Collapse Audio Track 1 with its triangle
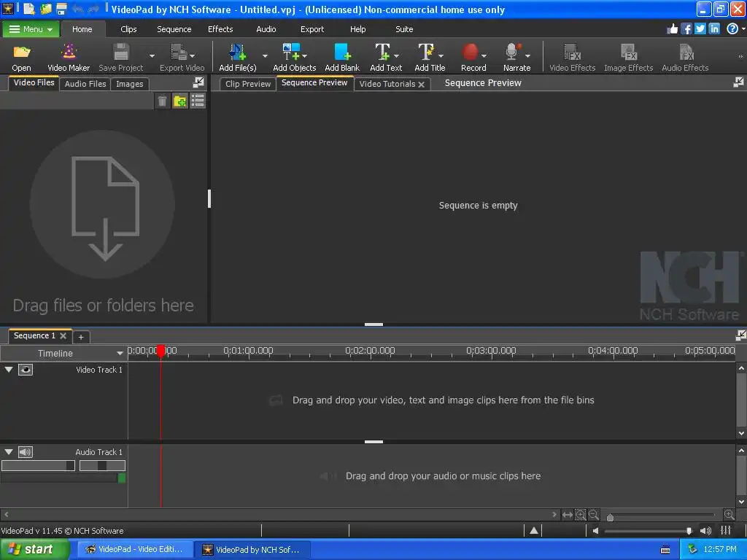 (9, 452)
